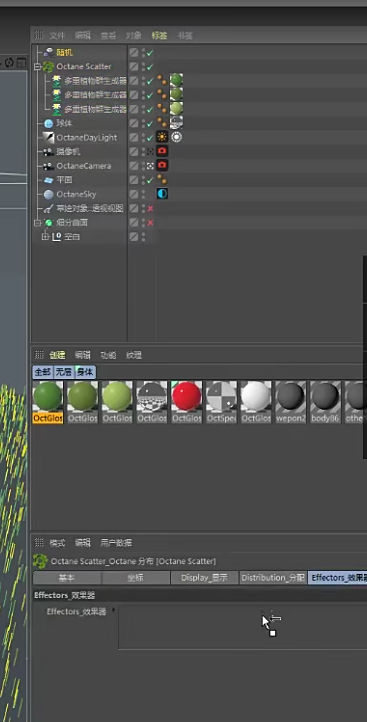Open the red camera tag on OctaneCamera

pyautogui.click(x=162, y=165)
